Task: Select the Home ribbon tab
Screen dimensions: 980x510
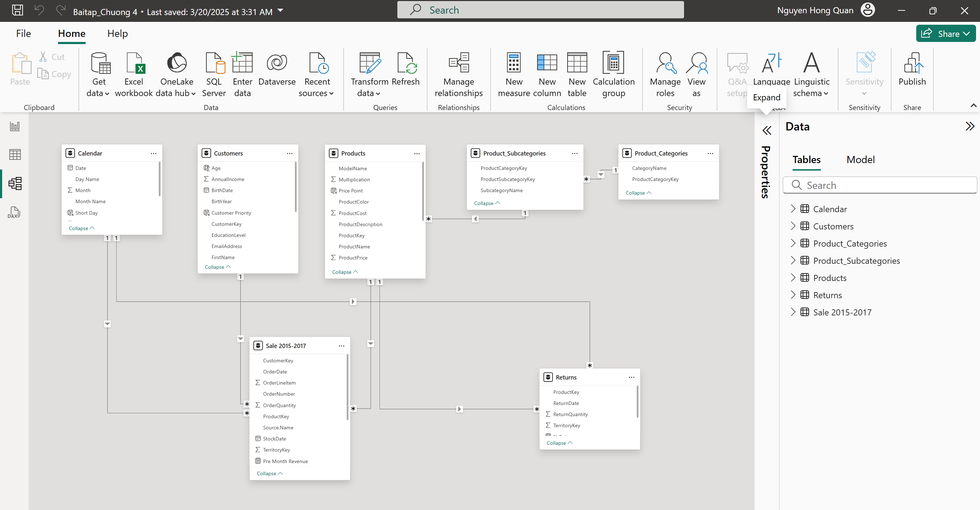Action: (72, 33)
